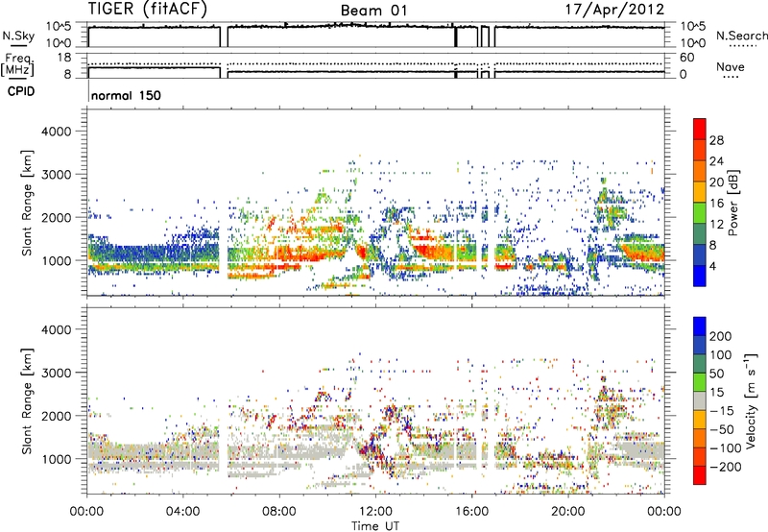
Task: Click the '12' label on Power colorbar
Action: point(716,225)
